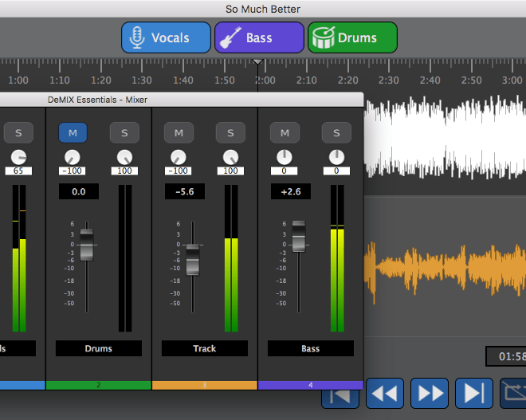Click the Drums pan value 100 field
This screenshot has width=526, height=420.
(x=124, y=171)
